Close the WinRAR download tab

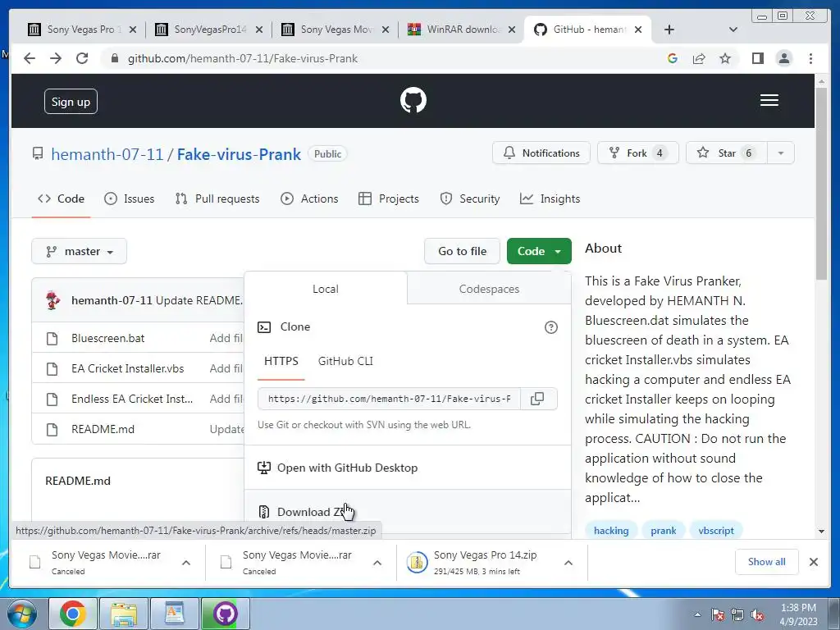coord(512,30)
